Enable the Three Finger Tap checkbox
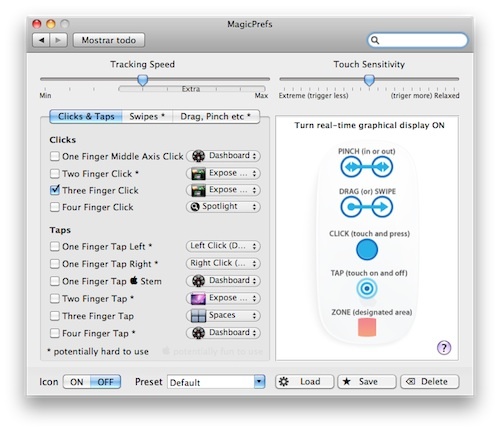Screen dimensions: 500x432 pos(55,316)
